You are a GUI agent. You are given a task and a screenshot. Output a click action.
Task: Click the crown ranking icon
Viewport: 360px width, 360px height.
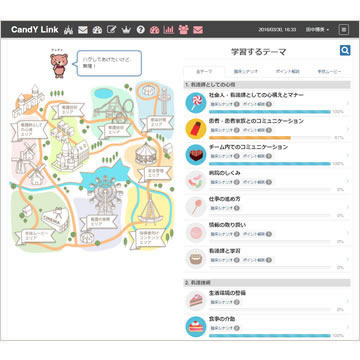pyautogui.click(x=126, y=30)
